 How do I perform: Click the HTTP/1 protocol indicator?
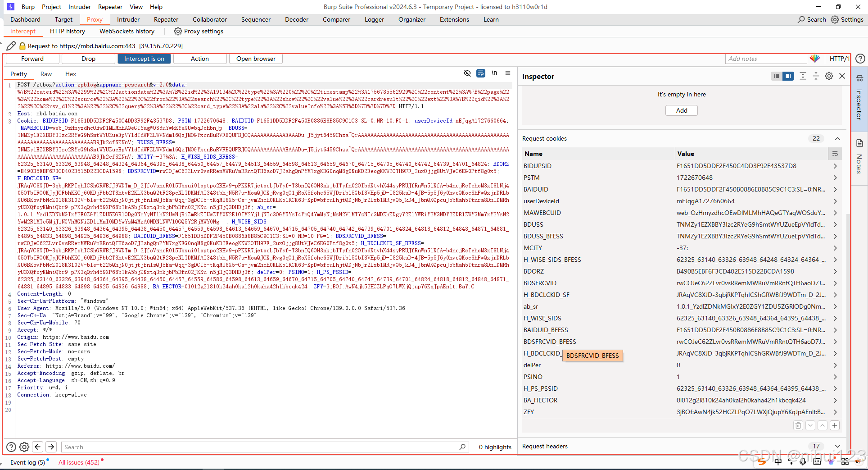[839, 59]
